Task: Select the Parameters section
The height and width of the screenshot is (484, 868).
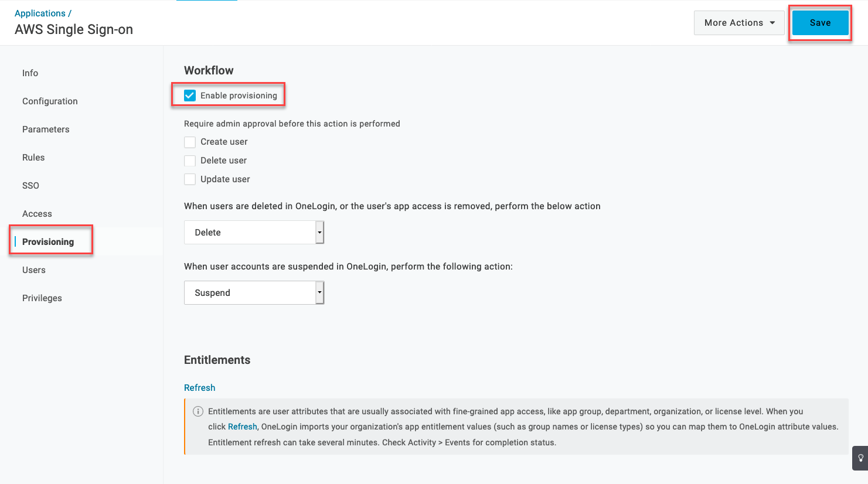Action: (46, 129)
